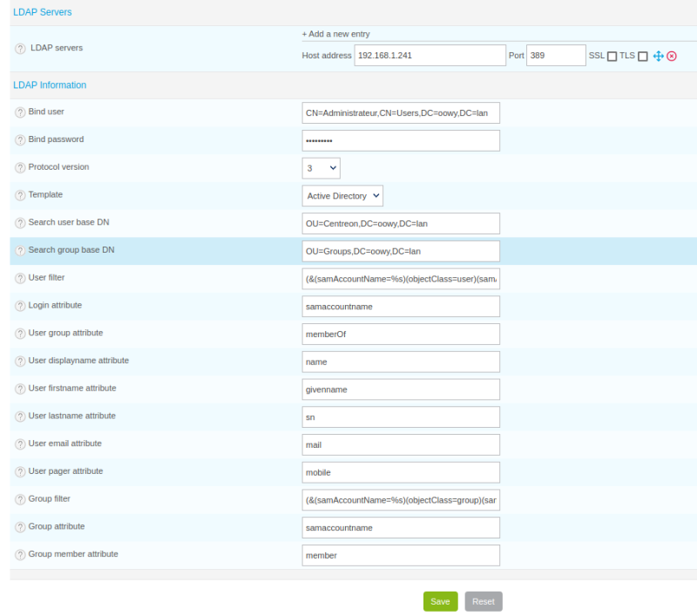Click the move icon for LDAP server entry
The image size is (697, 616).
659,56
